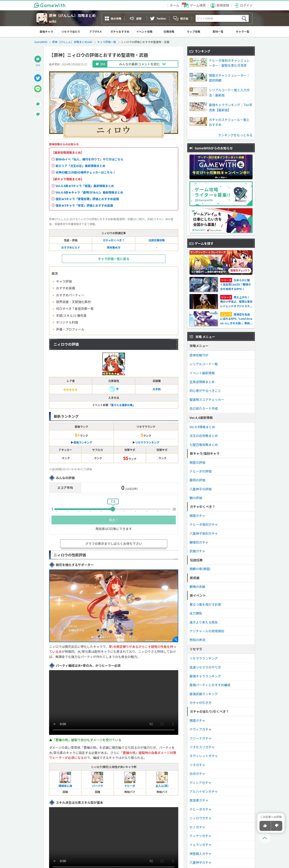
Task: Click the GameWith logo
Action: [50, 5]
